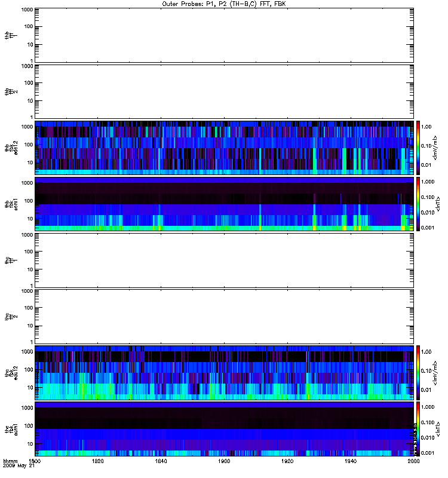Click the color bar beside thc edc12 panel
The image size is (448, 478).
(419, 372)
